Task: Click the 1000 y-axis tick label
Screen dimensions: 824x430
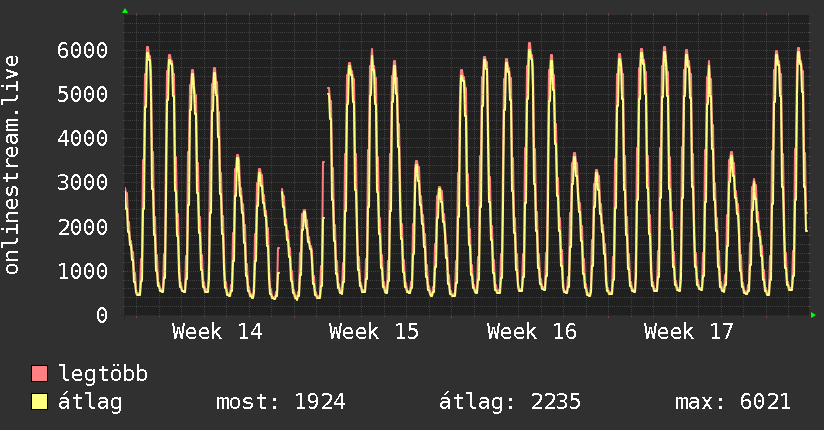Action: coord(83,271)
